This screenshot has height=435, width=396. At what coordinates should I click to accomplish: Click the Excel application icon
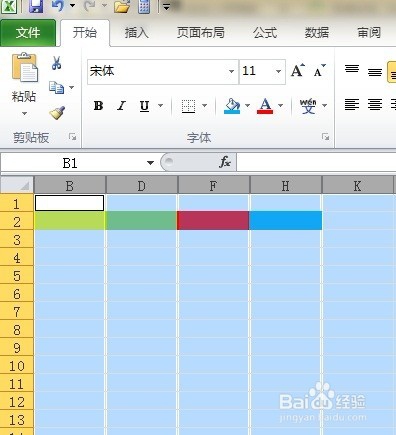pyautogui.click(x=9, y=6)
